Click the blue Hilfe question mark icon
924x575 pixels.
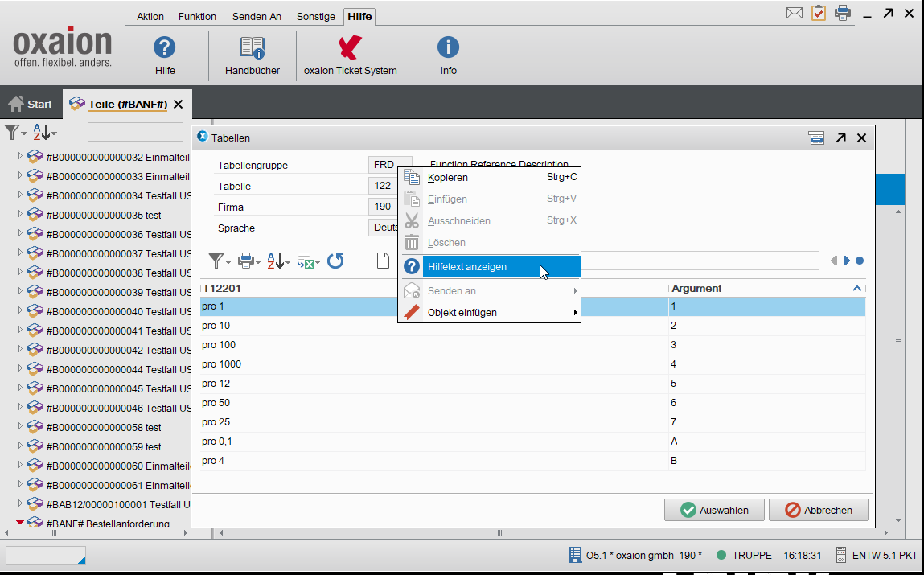[x=165, y=48]
